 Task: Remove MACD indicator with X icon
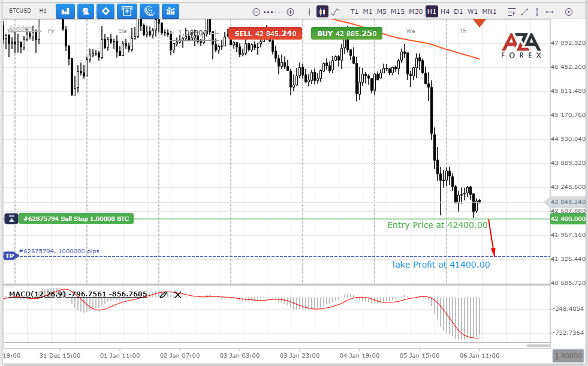click(178, 295)
